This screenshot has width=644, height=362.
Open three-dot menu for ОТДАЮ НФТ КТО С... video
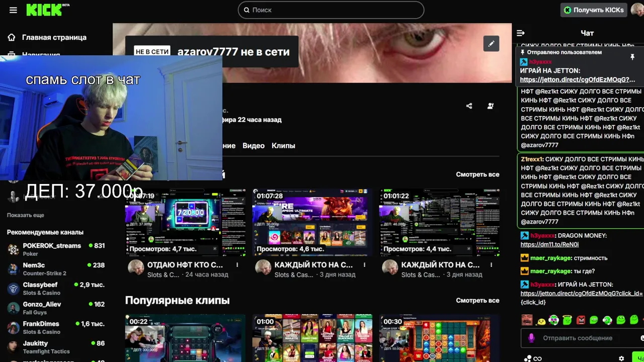[x=237, y=265]
